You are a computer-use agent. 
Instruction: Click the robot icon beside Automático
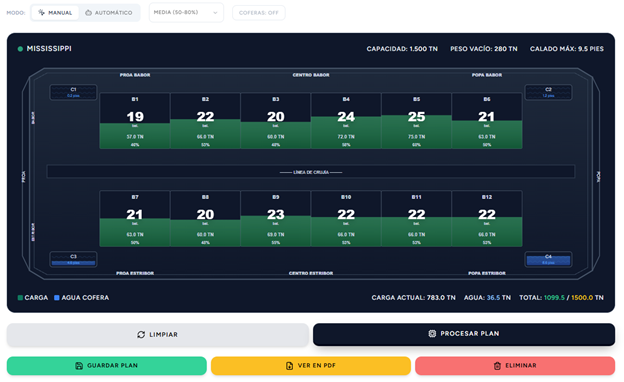[x=88, y=13]
